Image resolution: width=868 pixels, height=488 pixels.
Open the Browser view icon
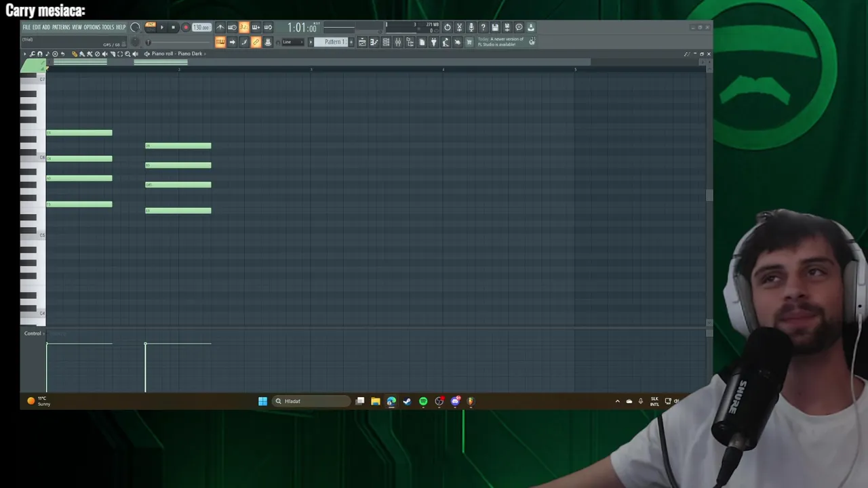coord(410,42)
